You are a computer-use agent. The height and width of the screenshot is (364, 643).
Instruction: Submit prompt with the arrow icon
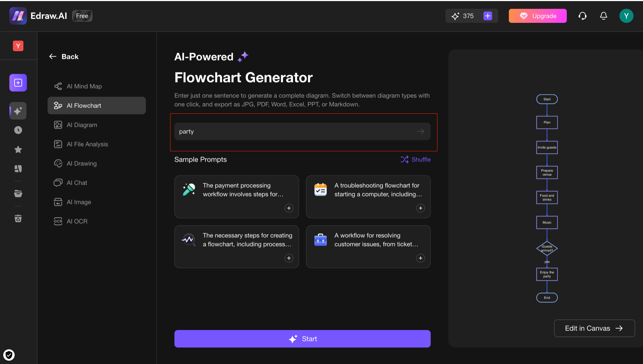pyautogui.click(x=420, y=131)
